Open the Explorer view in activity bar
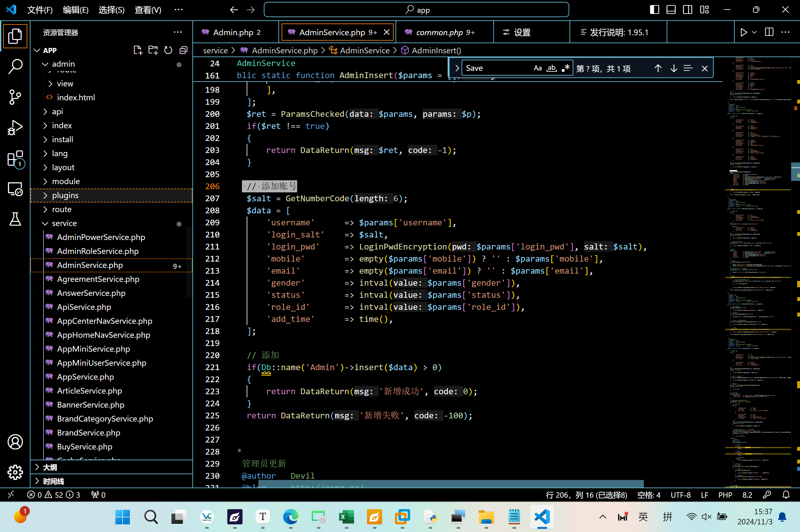 (x=15, y=36)
